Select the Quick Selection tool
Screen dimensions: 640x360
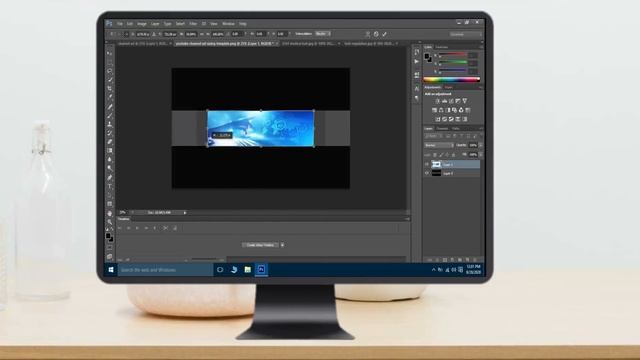[x=109, y=80]
